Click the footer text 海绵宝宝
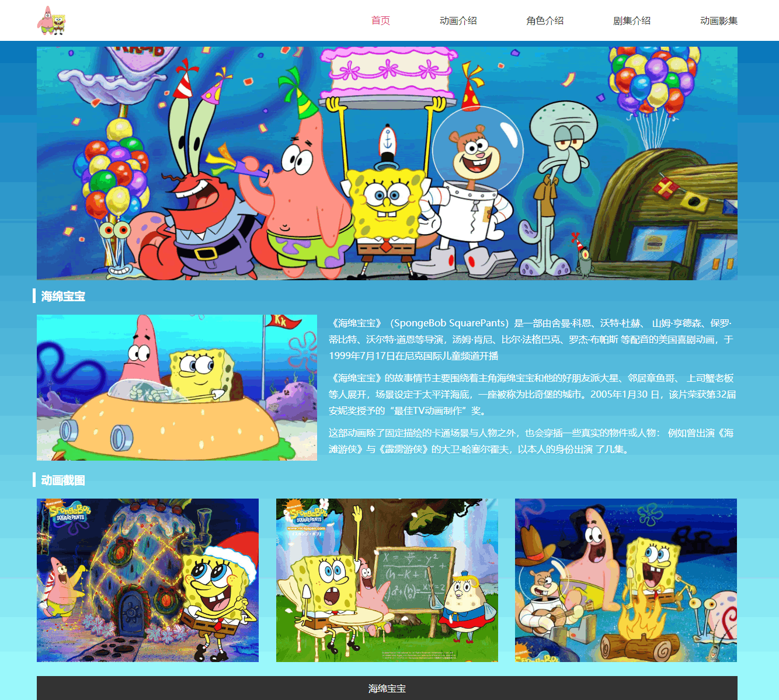Image resolution: width=779 pixels, height=700 pixels. coord(387,688)
